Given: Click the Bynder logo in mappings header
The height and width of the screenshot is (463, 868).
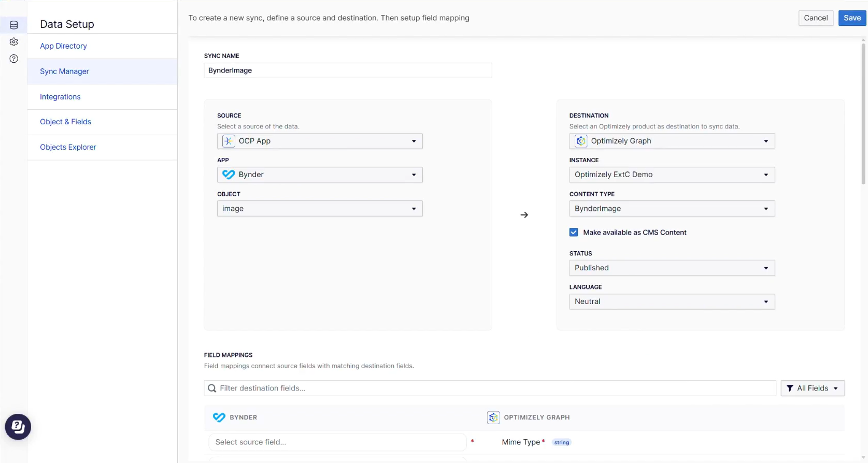Looking at the screenshot, I should (x=219, y=417).
